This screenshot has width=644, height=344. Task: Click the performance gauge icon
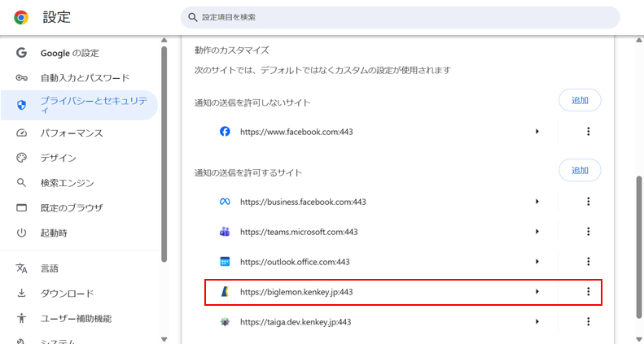click(x=21, y=133)
